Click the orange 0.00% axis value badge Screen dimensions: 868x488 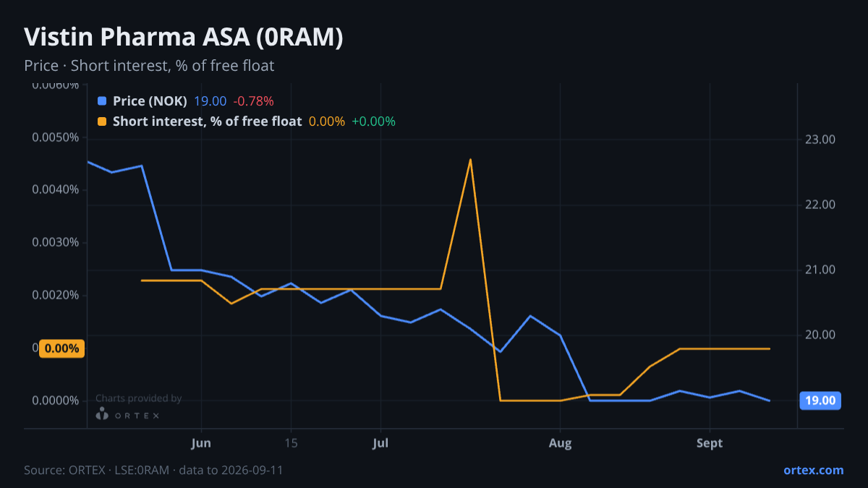pyautogui.click(x=61, y=348)
